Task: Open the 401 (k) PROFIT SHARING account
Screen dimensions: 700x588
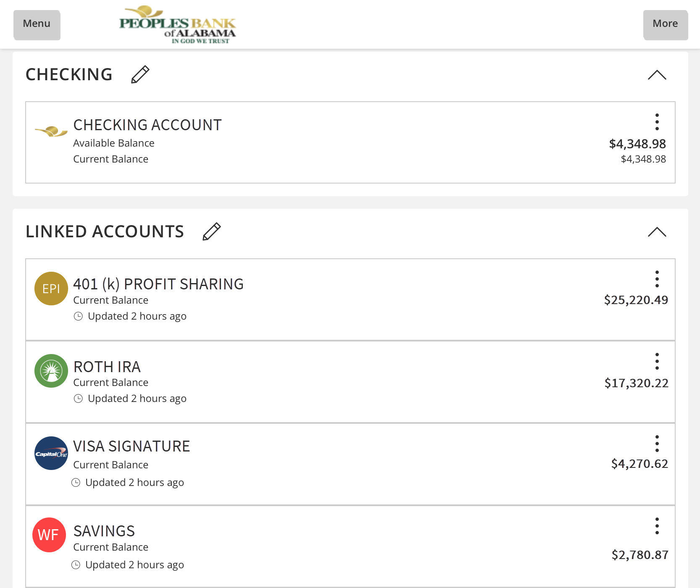Action: tap(158, 284)
